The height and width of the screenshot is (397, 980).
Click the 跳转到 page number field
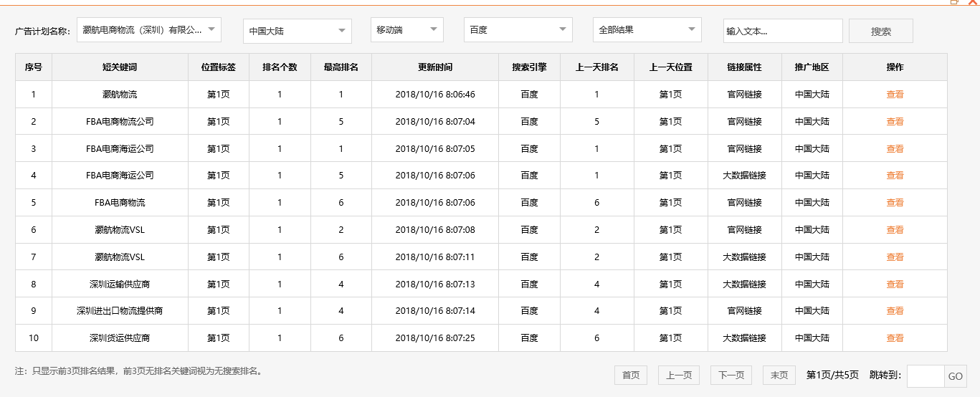[926, 376]
